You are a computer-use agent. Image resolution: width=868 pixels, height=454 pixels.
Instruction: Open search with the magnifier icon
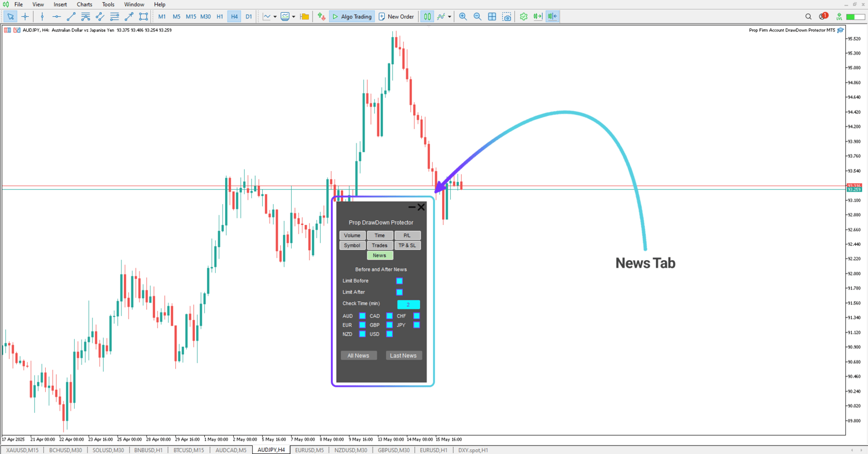point(808,17)
